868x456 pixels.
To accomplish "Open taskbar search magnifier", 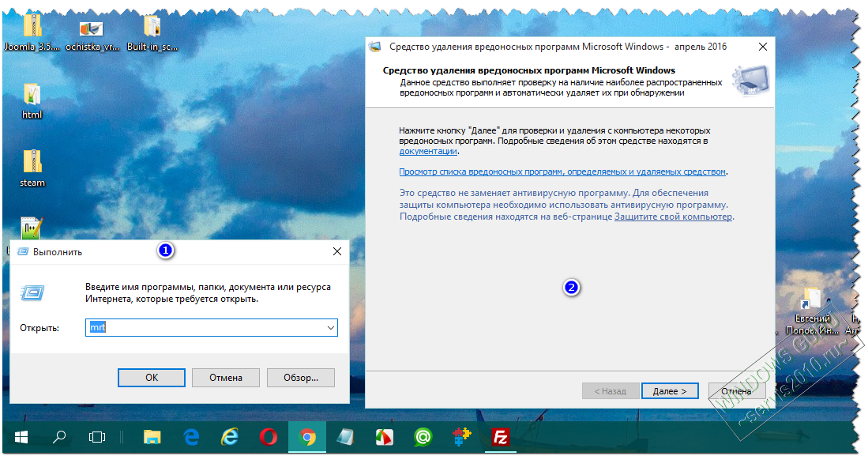I will [58, 438].
